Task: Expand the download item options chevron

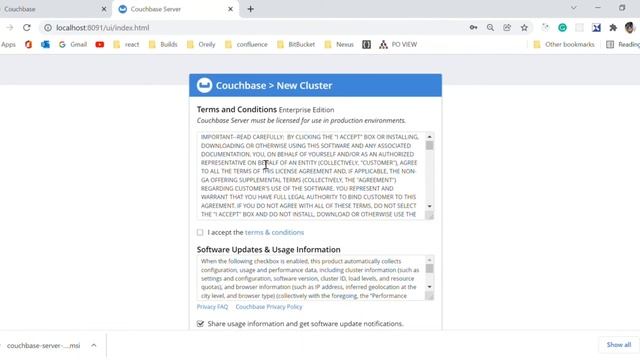Action: click(x=94, y=345)
